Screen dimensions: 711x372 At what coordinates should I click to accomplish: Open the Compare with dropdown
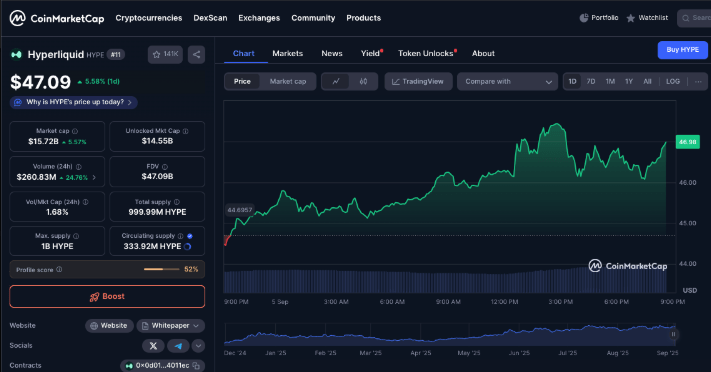[x=507, y=81]
